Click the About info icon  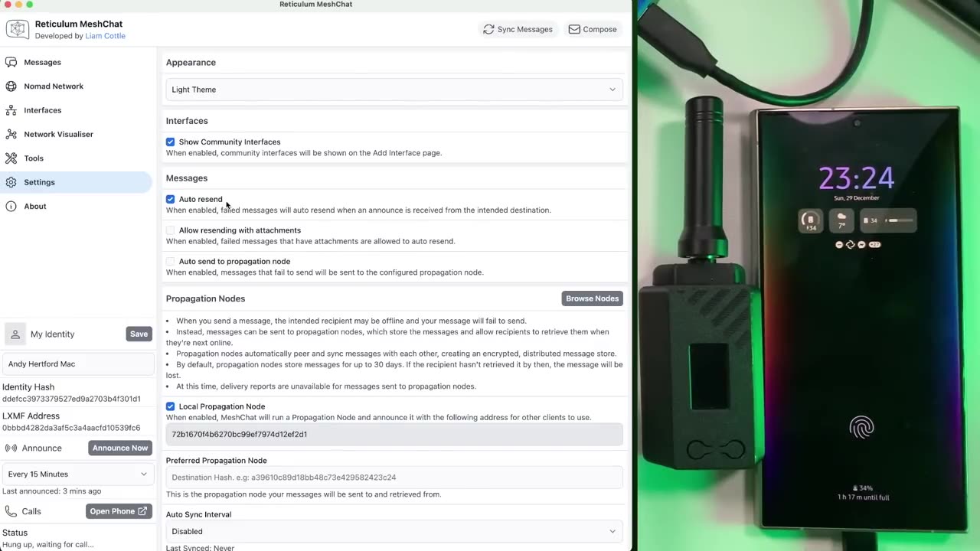pyautogui.click(x=11, y=206)
